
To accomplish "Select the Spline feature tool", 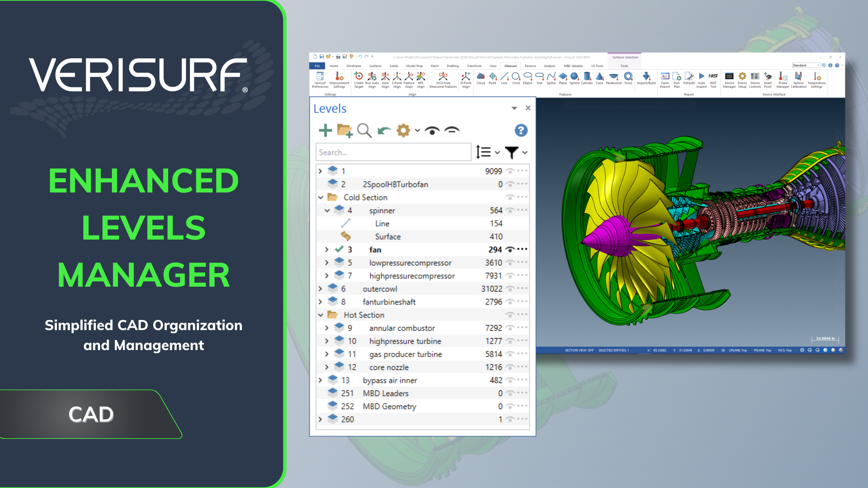I will [551, 78].
